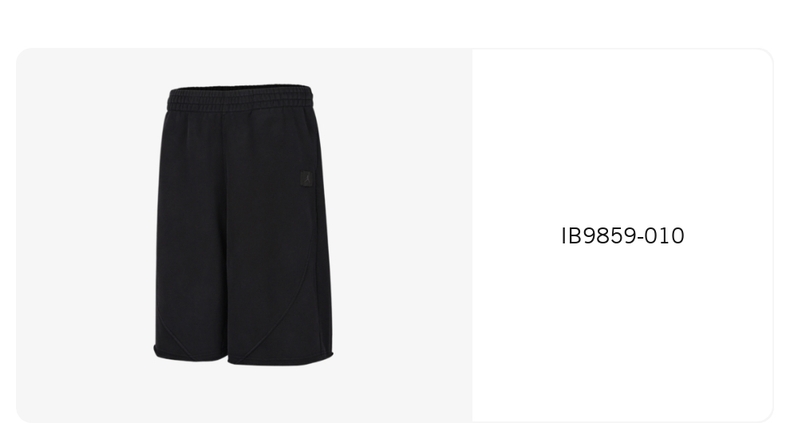Click the letters IB in product code
This screenshot has width=790, height=423.
click(569, 236)
